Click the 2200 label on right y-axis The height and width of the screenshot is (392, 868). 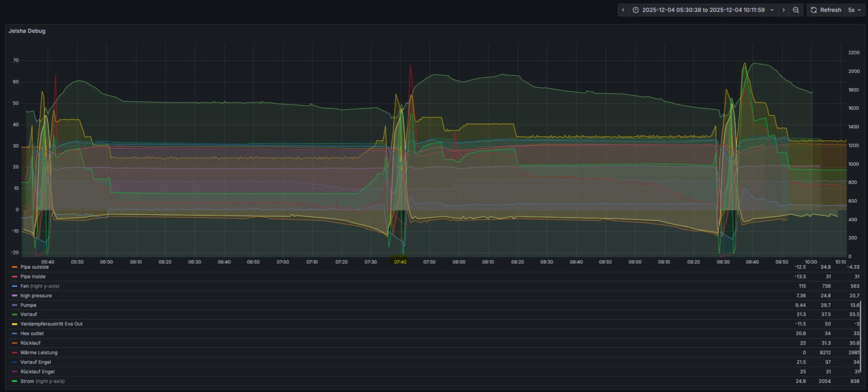[x=854, y=52]
